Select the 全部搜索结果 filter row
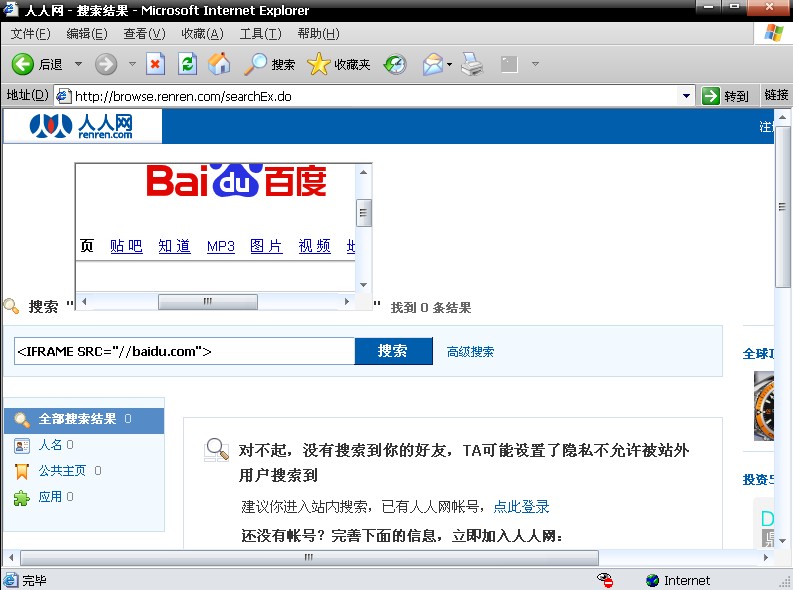 84,421
